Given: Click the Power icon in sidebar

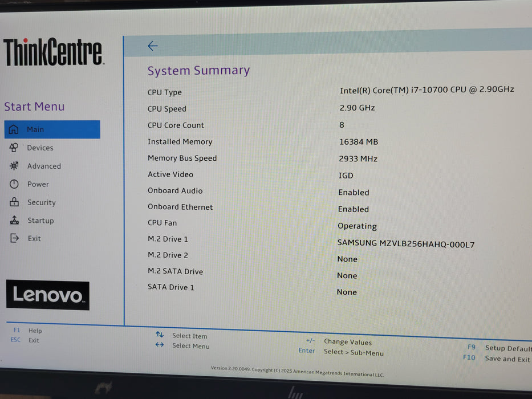Looking at the screenshot, I should [14, 184].
